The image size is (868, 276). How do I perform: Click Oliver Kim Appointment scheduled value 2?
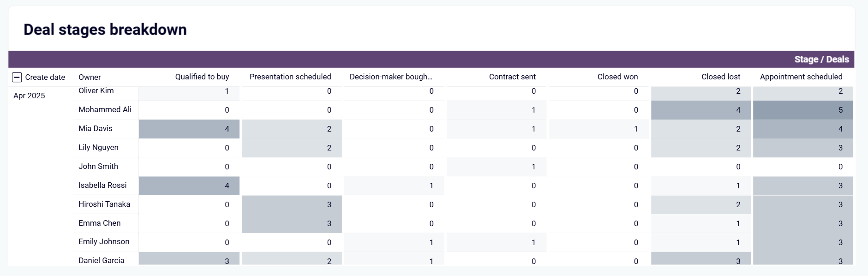coord(803,93)
